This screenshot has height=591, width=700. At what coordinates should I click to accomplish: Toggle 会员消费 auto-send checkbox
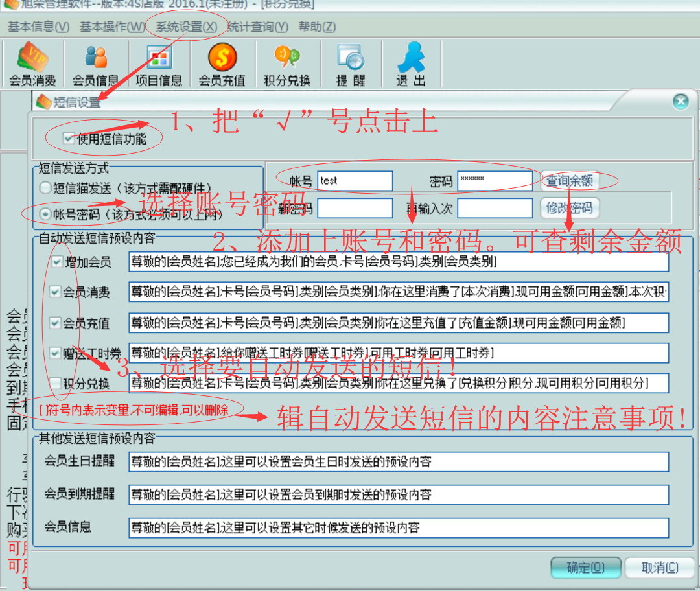(x=55, y=292)
